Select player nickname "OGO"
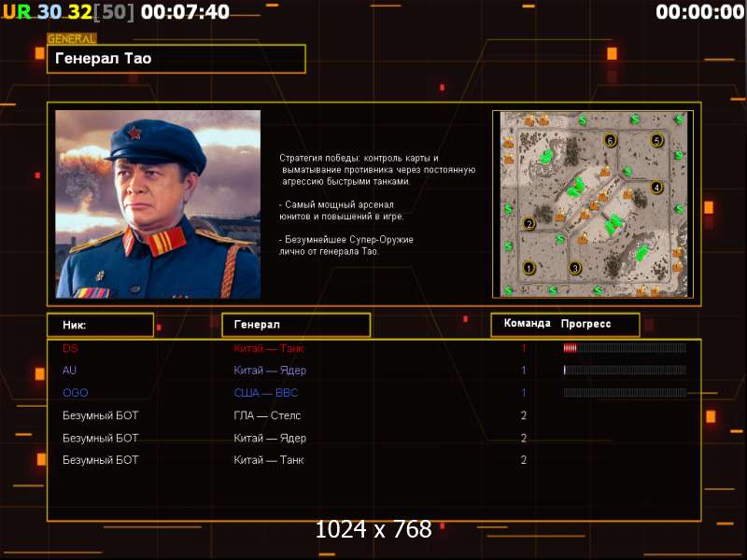747x560 pixels. coord(76,393)
